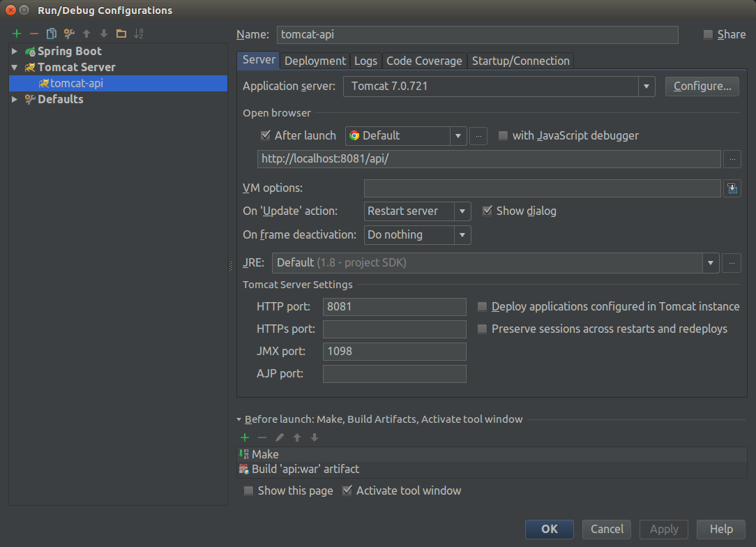Click the Cancel button

[x=607, y=529]
